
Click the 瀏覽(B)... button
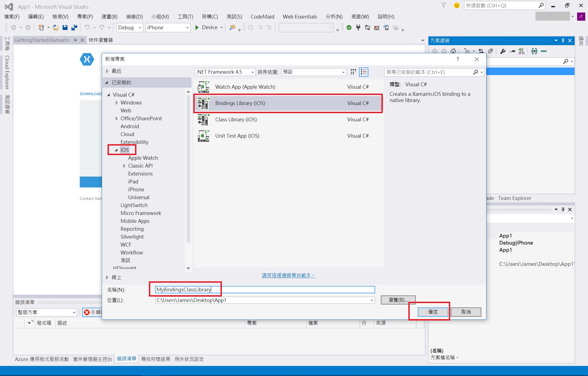tap(398, 300)
